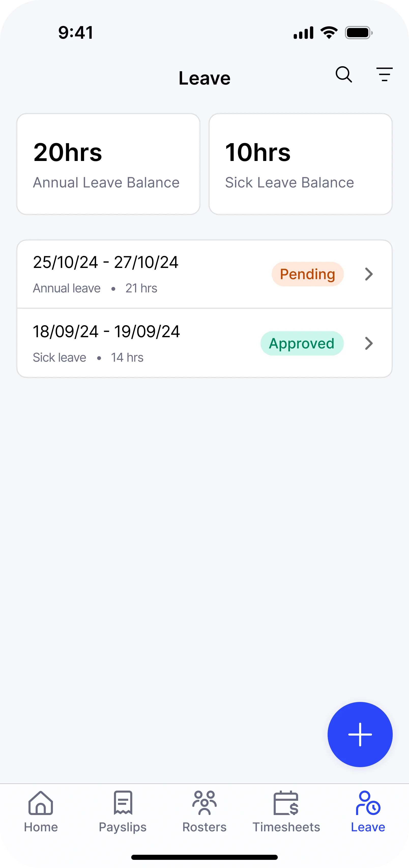Tap the Leave person-clock icon

368,803
